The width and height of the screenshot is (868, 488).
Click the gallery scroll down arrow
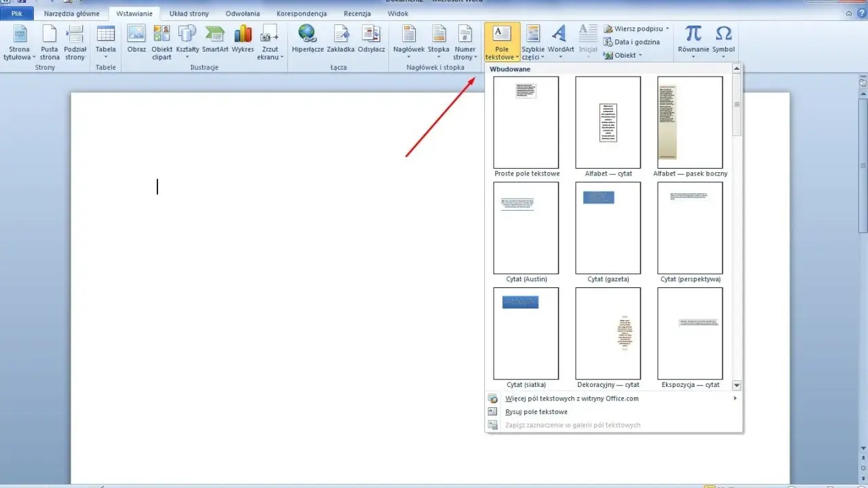(x=737, y=385)
